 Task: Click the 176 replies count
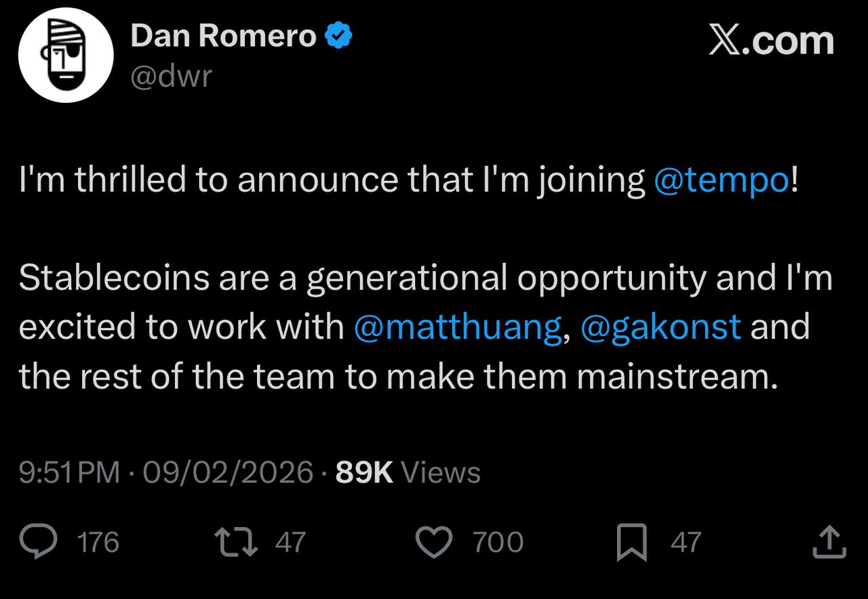(x=99, y=543)
